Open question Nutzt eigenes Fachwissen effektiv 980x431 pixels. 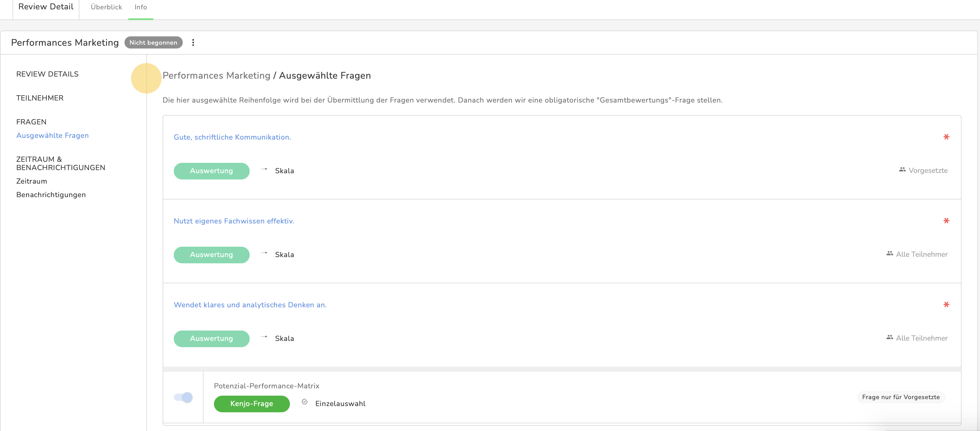coord(234,221)
